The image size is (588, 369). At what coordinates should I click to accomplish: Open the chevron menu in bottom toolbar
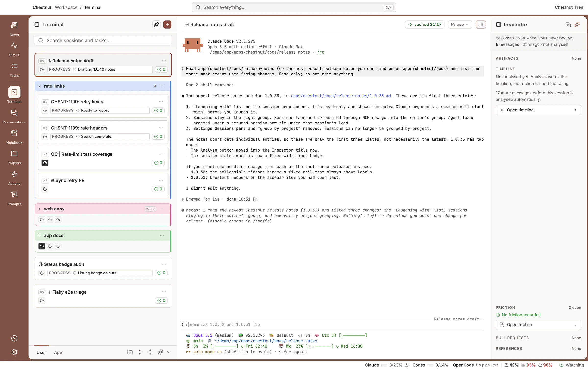[169, 352]
